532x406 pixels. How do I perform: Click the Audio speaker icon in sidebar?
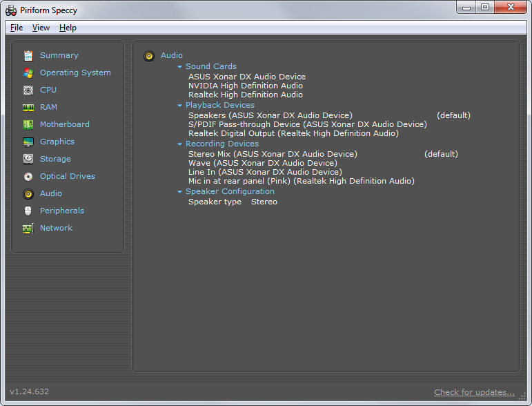(x=28, y=194)
